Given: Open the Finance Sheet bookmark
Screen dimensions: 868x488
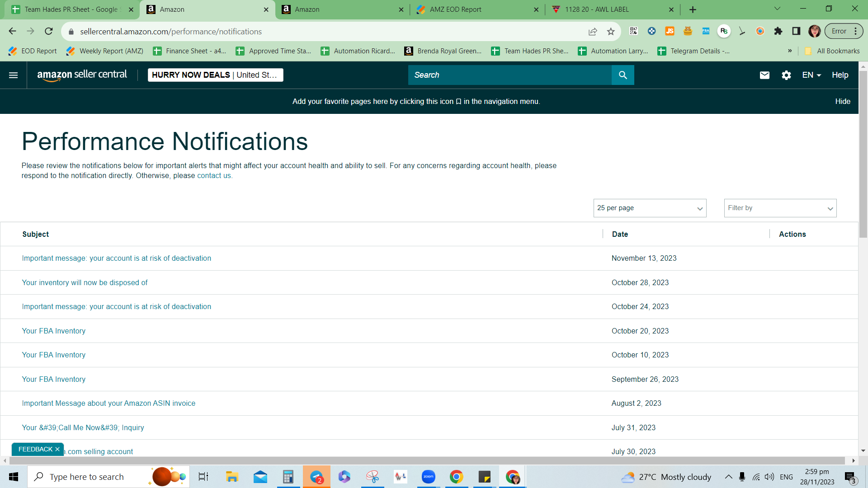Looking at the screenshot, I should [189, 51].
